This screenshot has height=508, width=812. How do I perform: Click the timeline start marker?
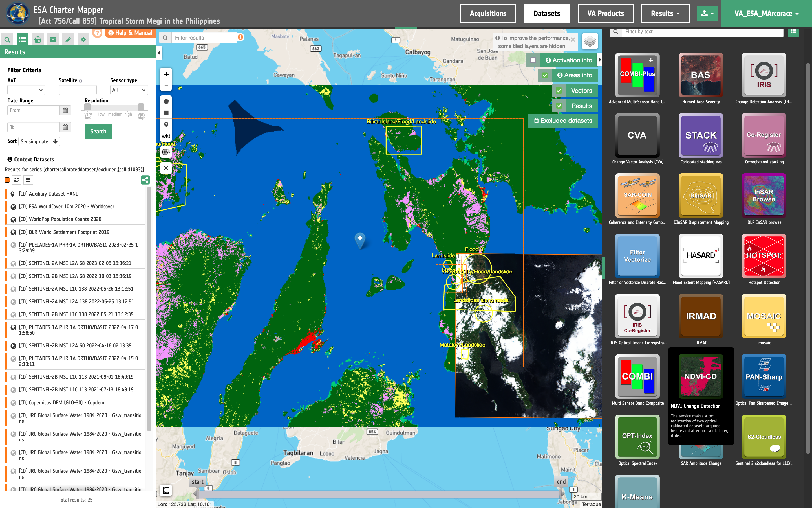[197, 482]
